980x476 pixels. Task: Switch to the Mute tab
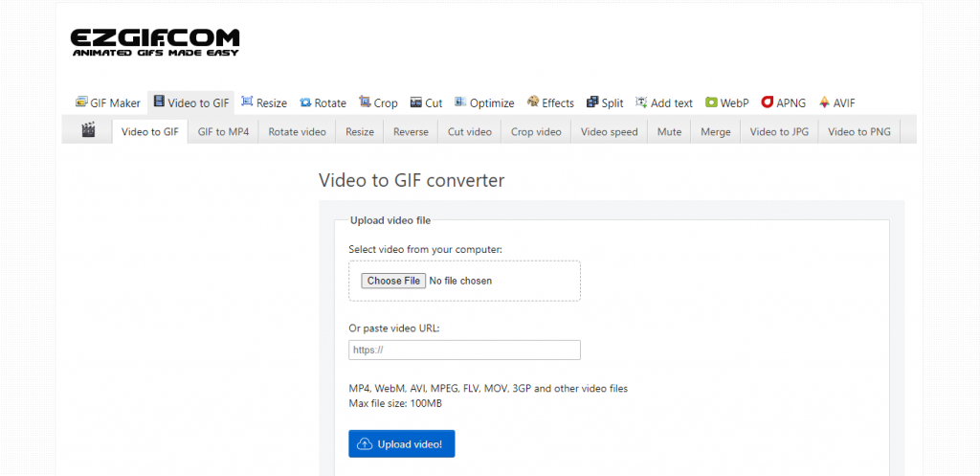coord(669,132)
